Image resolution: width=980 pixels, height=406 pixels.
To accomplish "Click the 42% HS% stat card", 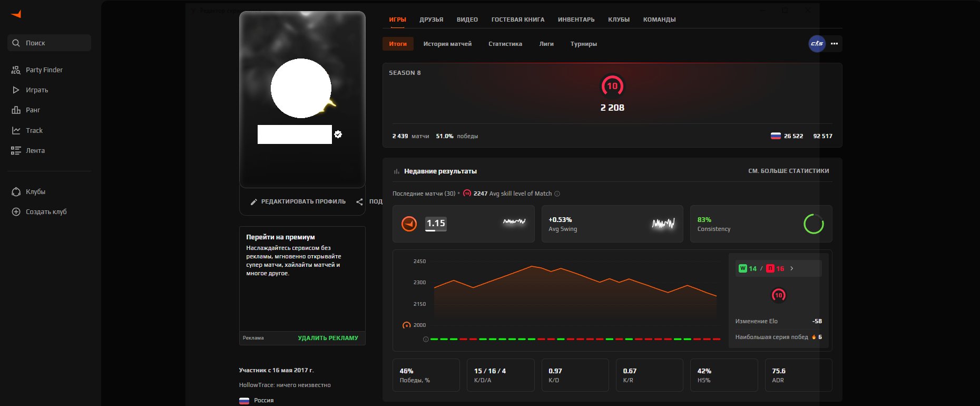I will pos(724,375).
